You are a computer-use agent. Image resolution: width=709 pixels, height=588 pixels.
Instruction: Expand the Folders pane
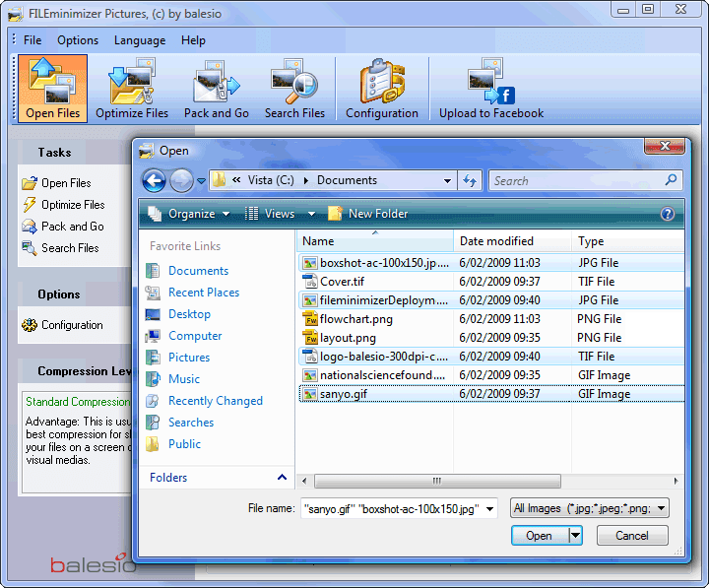coord(282,477)
